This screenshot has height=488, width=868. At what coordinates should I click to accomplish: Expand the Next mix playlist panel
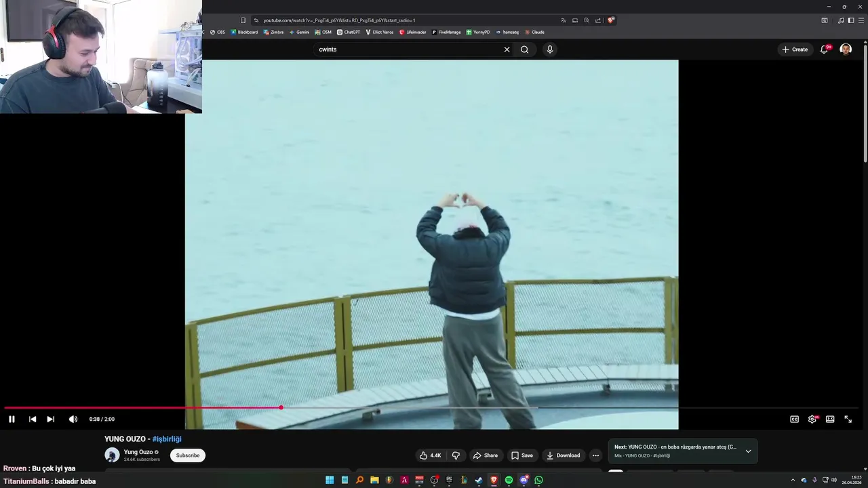(x=748, y=451)
